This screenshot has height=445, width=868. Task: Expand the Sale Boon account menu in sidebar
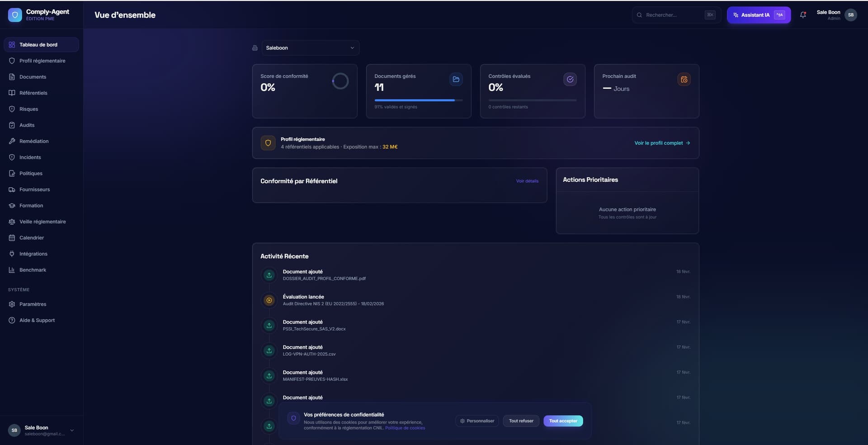coord(72,431)
